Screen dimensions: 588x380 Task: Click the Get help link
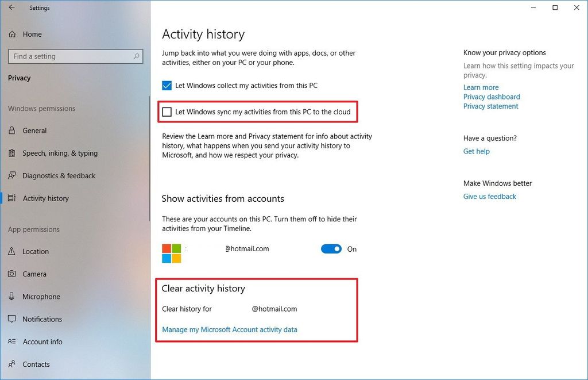click(476, 151)
